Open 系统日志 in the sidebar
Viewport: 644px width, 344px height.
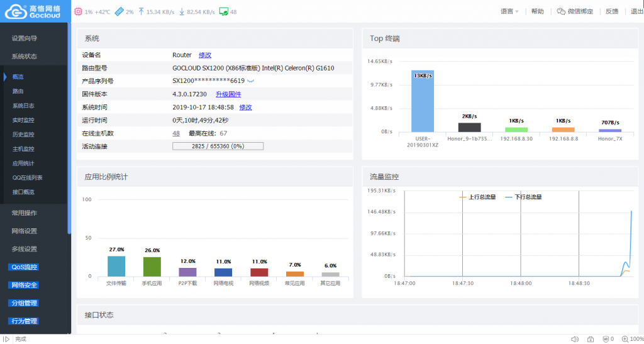click(23, 106)
